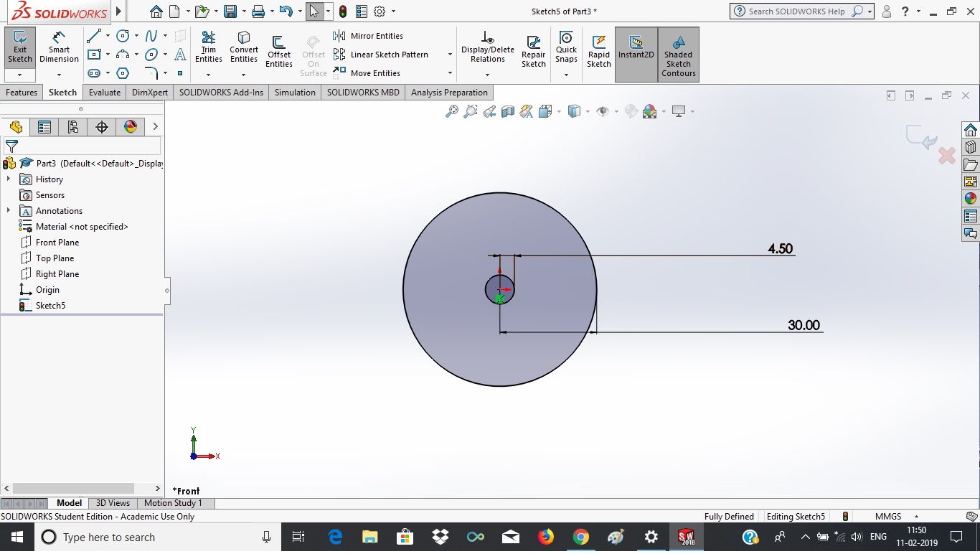980x554 pixels.
Task: Click the Rebuild traffic light icon
Action: (343, 11)
